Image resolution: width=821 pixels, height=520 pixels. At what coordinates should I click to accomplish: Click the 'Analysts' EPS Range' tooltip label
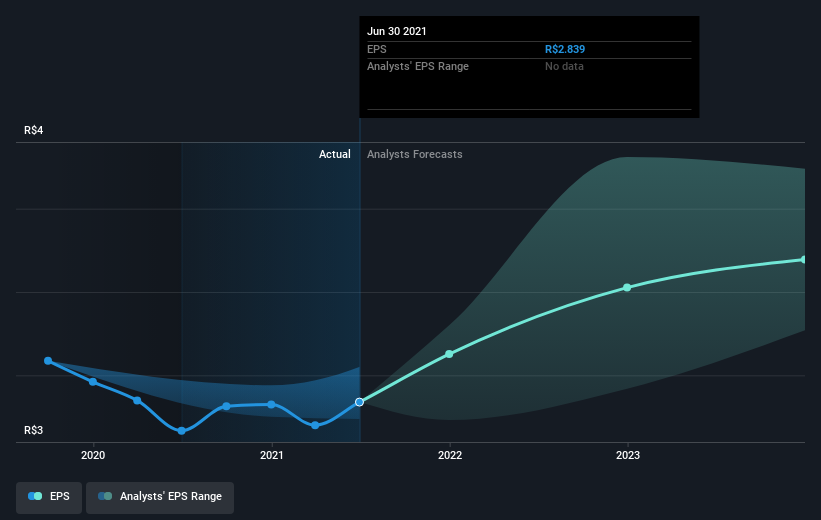point(418,67)
